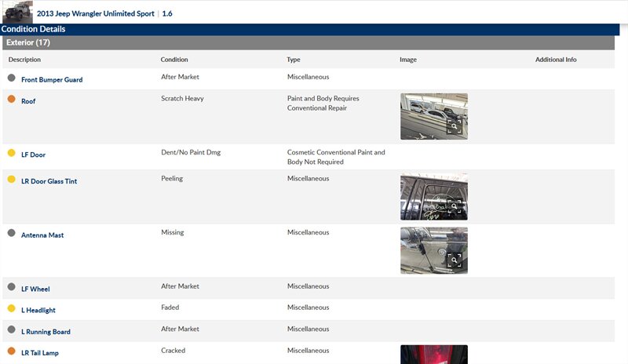Sort by the Condition column header
This screenshot has height=364, width=628.
tap(174, 60)
